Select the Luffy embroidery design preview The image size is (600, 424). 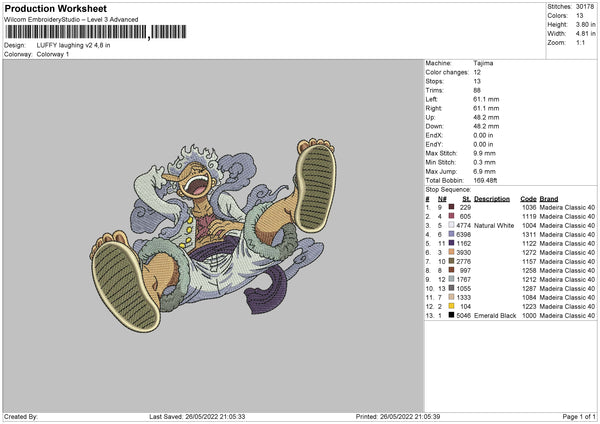[213, 234]
